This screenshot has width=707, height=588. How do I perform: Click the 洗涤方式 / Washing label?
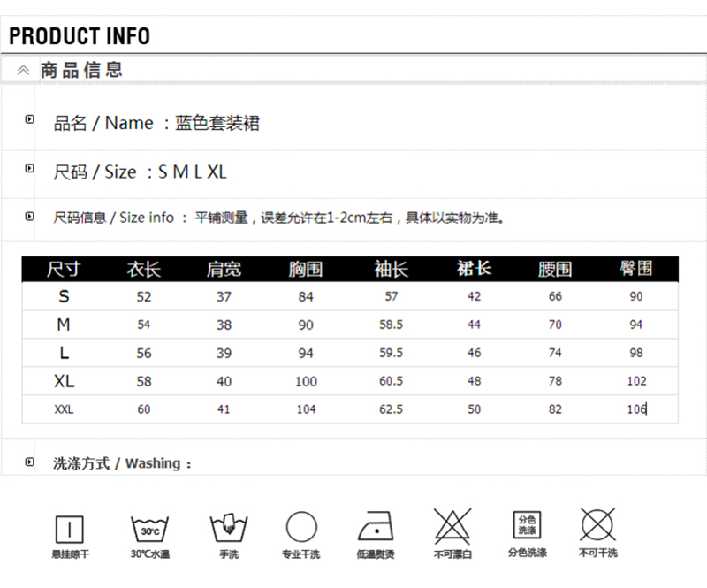122,463
